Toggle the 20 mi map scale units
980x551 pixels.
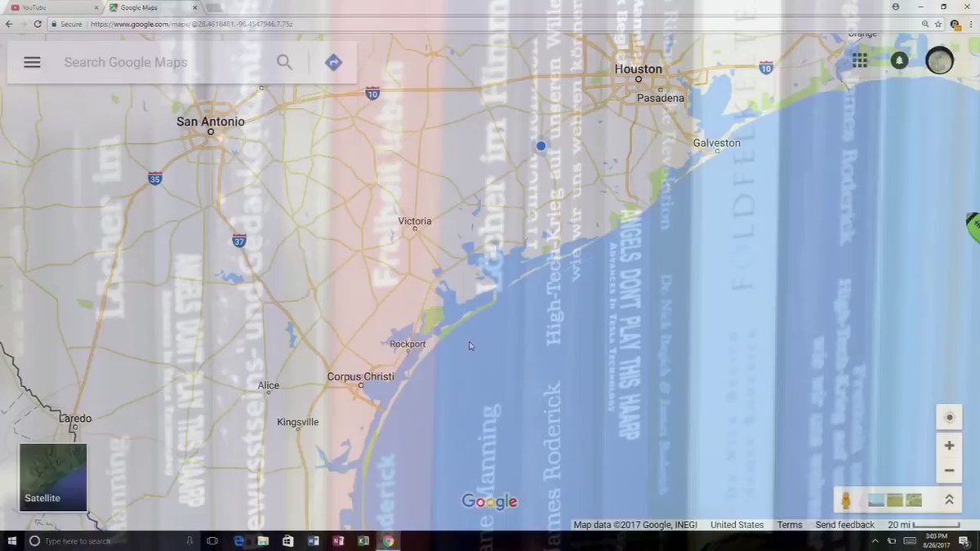click(924, 525)
